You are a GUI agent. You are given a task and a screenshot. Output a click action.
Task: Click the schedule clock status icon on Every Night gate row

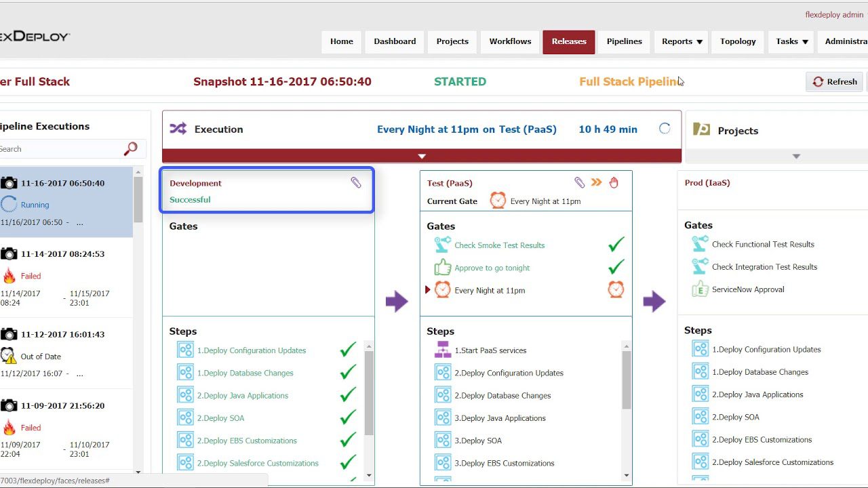616,289
